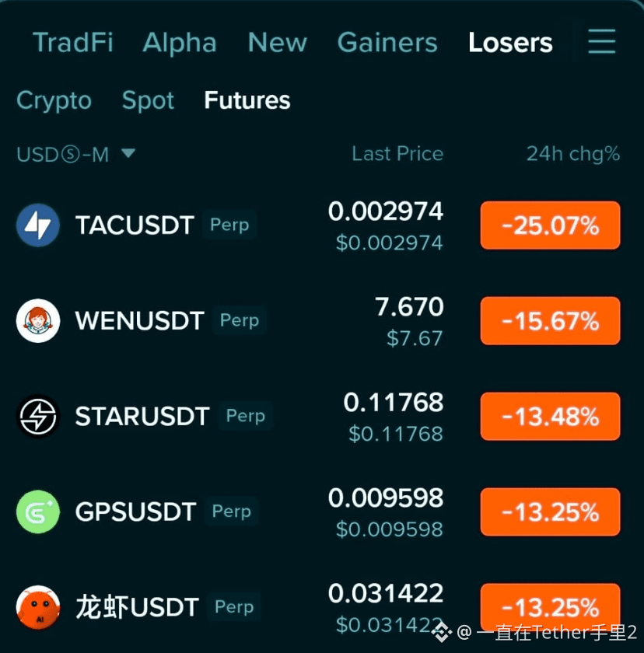The height and width of the screenshot is (653, 644).
Task: Open the USDⓈ-M dropdown arrow
Action: [128, 153]
